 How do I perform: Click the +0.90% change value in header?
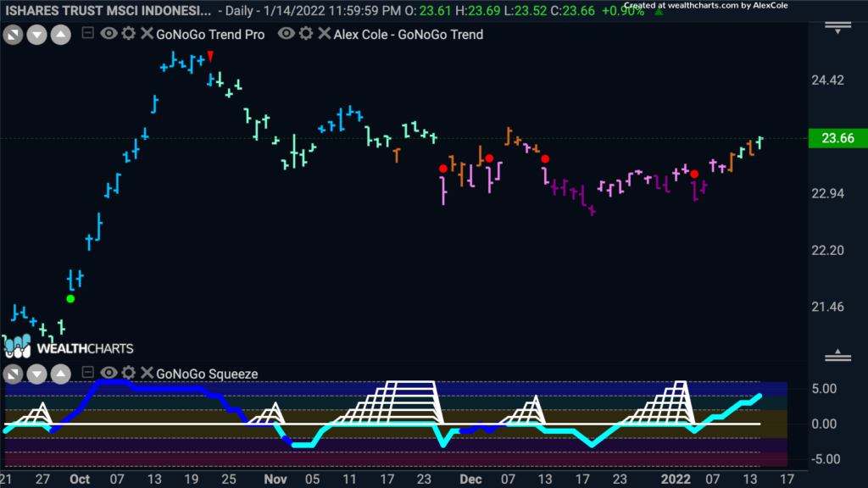(x=623, y=10)
